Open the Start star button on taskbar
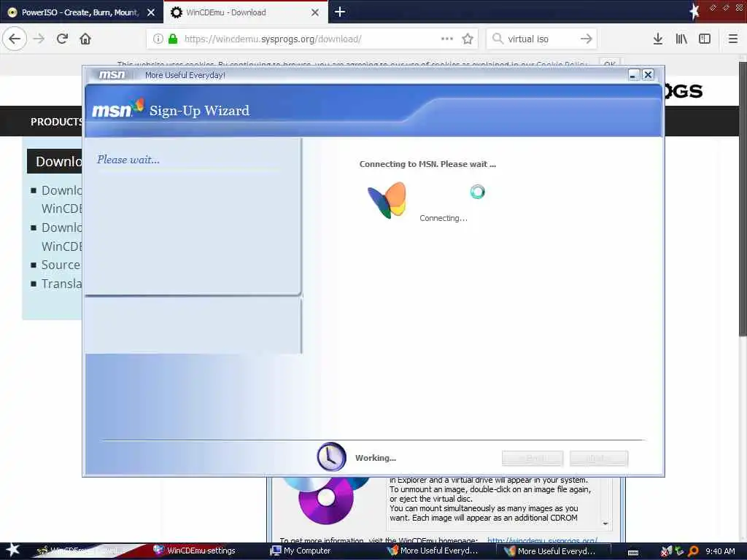Image resolution: width=747 pixels, height=560 pixels. 12,550
